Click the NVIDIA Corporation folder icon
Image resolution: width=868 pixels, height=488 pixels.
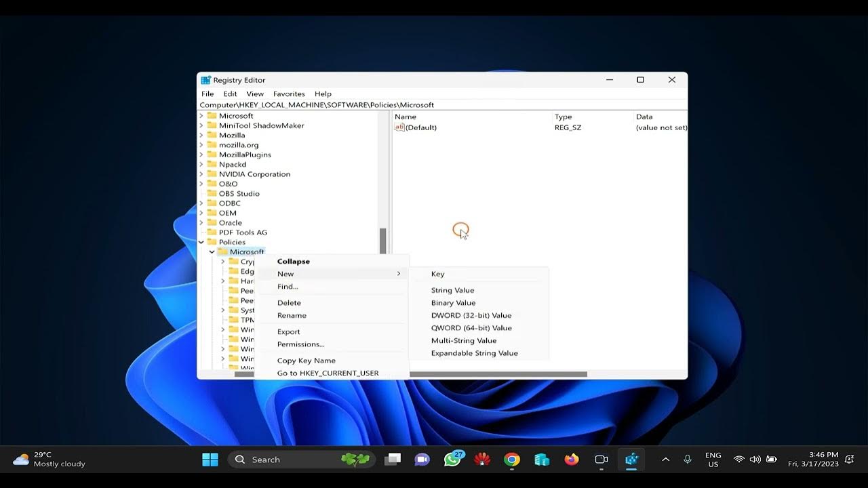point(212,174)
